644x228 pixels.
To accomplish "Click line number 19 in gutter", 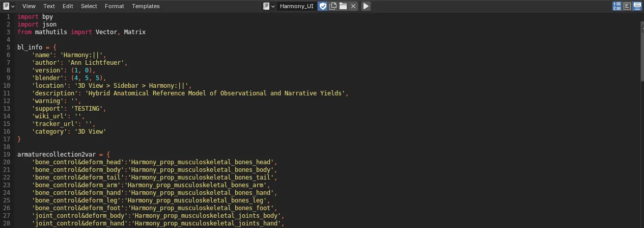I will click(7, 154).
